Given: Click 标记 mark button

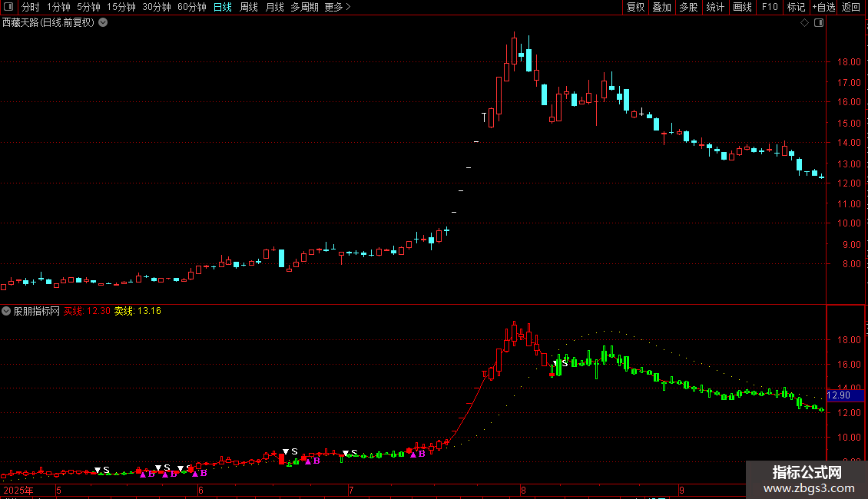Looking at the screenshot, I should [x=796, y=7].
